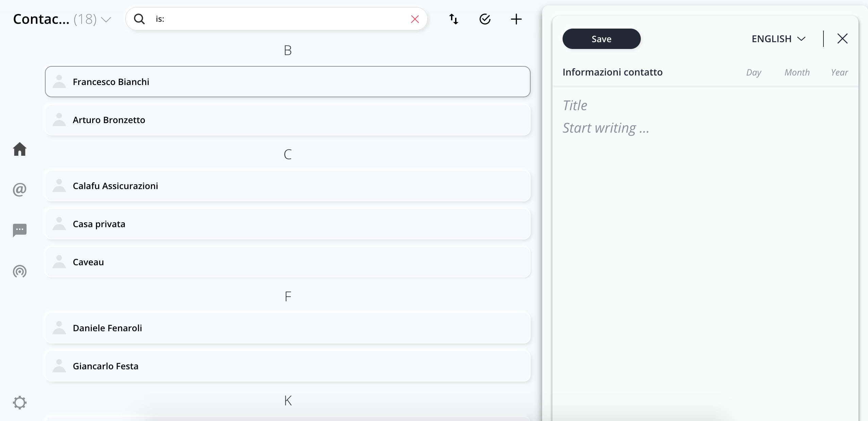
Task: Set the Year date field
Action: (839, 72)
